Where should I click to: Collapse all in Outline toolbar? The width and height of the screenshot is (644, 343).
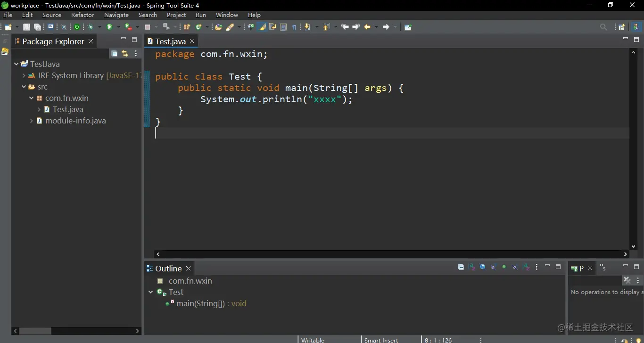point(461,267)
